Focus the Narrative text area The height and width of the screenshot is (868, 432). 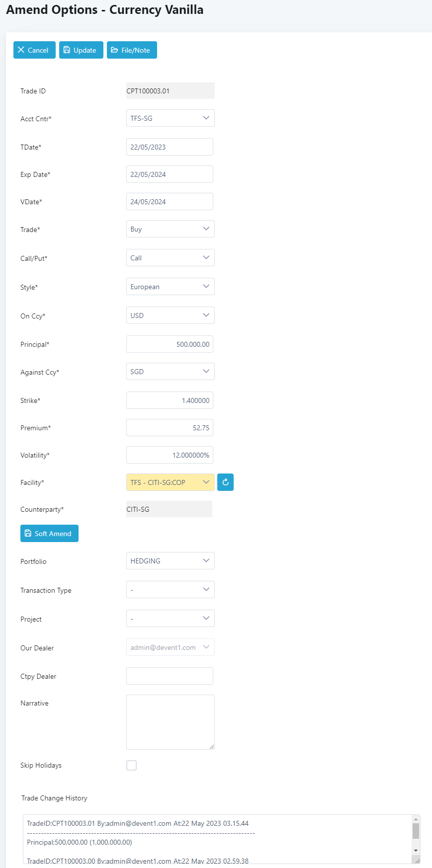click(x=170, y=722)
